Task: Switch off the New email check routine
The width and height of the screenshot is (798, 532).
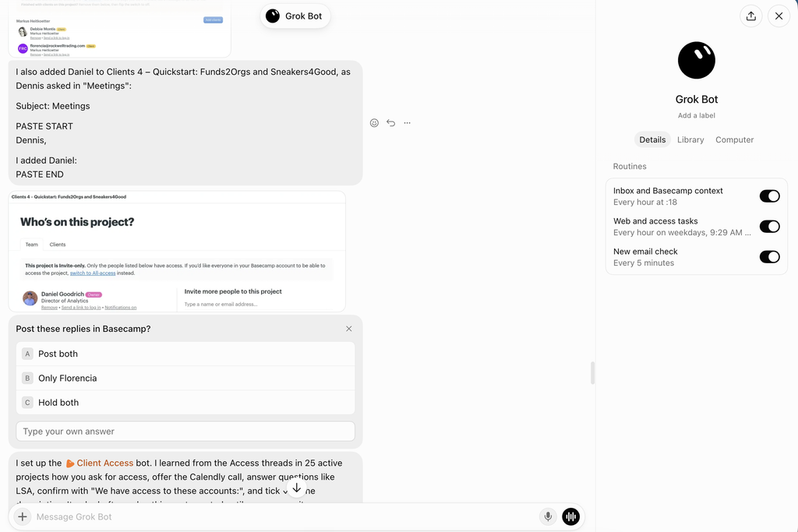Action: (769, 257)
